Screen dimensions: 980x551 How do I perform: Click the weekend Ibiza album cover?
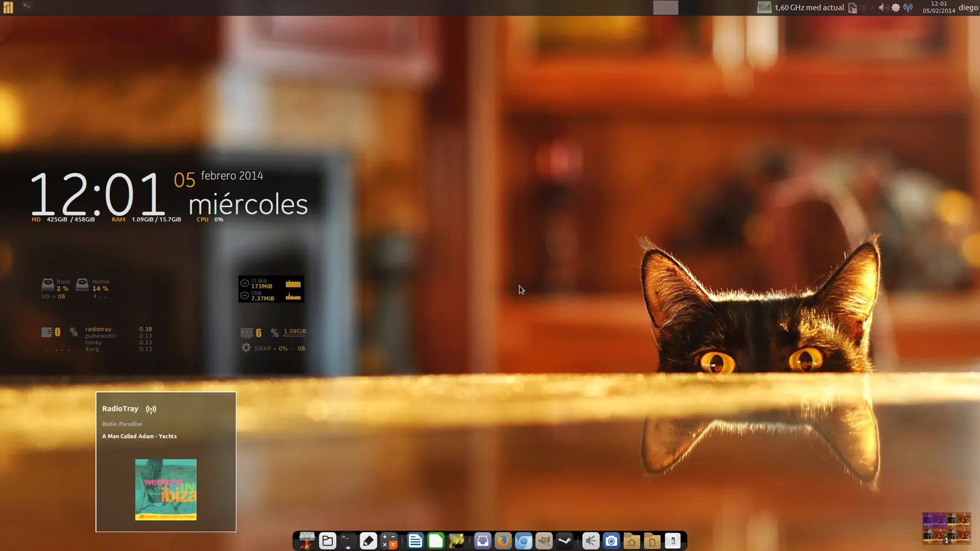tap(166, 489)
